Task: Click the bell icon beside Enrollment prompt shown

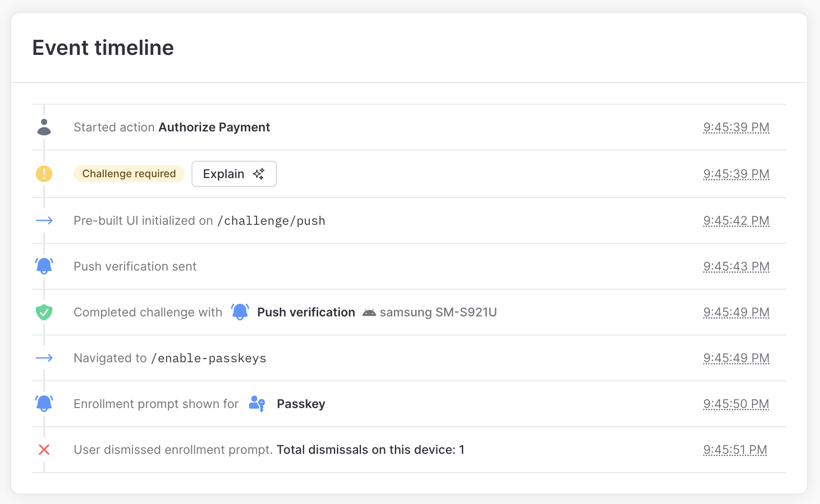Action: click(x=44, y=404)
